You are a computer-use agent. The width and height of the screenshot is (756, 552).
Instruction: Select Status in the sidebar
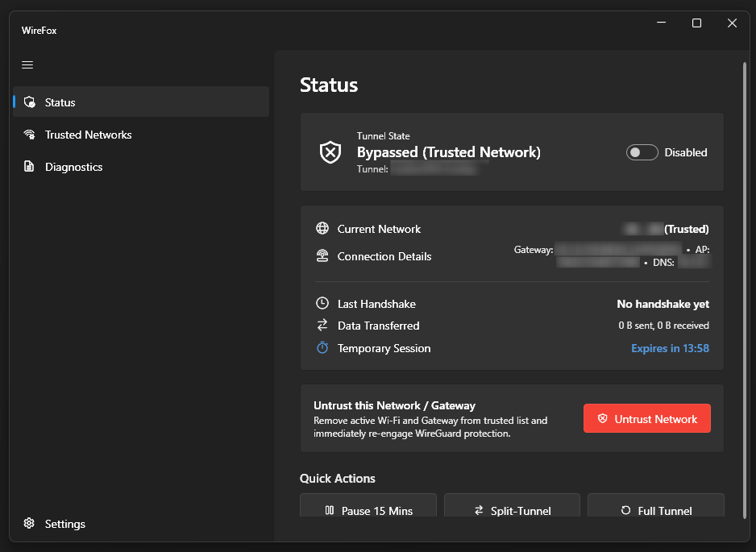(x=141, y=102)
